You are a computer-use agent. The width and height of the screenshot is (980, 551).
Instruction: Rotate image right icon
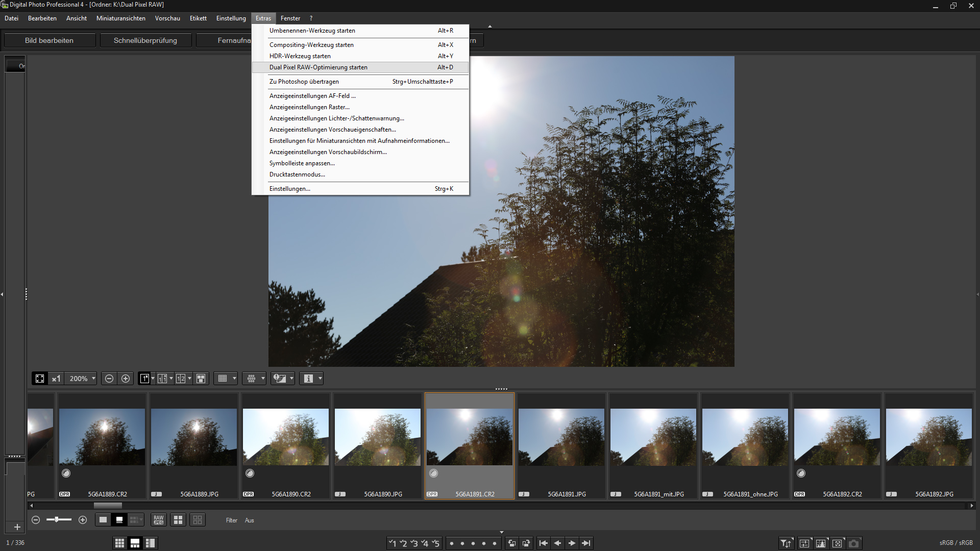coord(526,543)
